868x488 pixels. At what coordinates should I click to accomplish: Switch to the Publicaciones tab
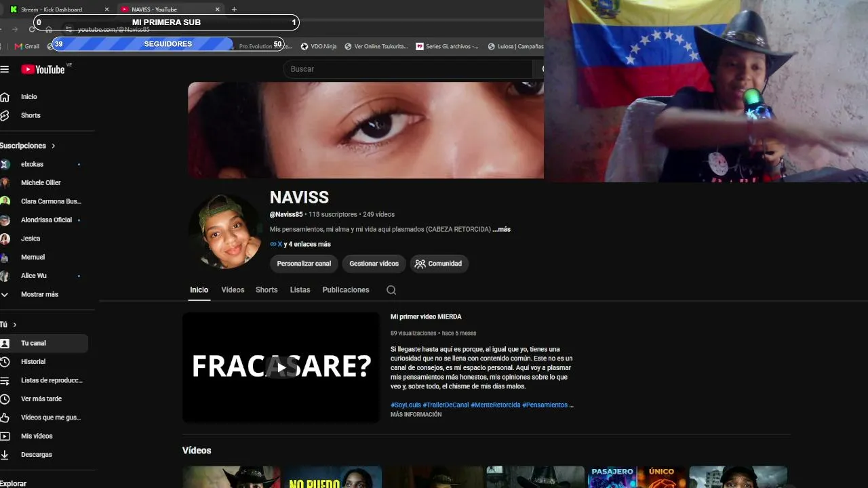[x=346, y=290]
